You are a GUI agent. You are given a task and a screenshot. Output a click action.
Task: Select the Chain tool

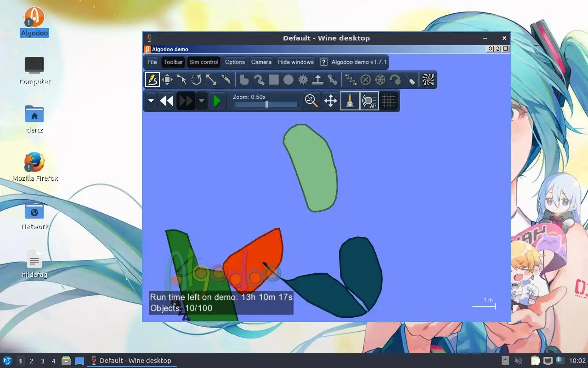click(333, 80)
